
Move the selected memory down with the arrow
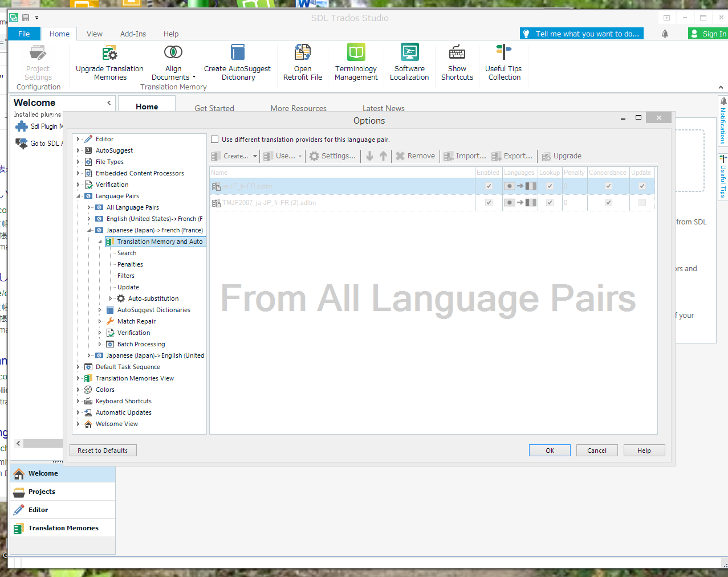point(369,156)
